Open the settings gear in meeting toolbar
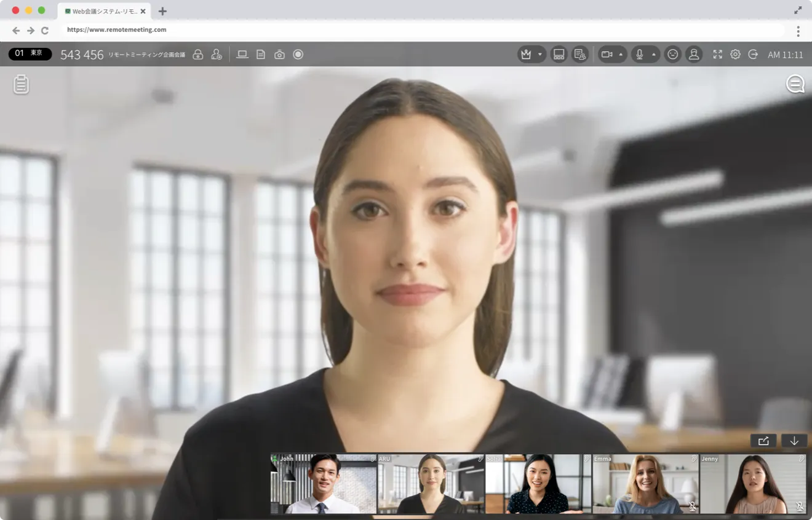 (x=735, y=55)
